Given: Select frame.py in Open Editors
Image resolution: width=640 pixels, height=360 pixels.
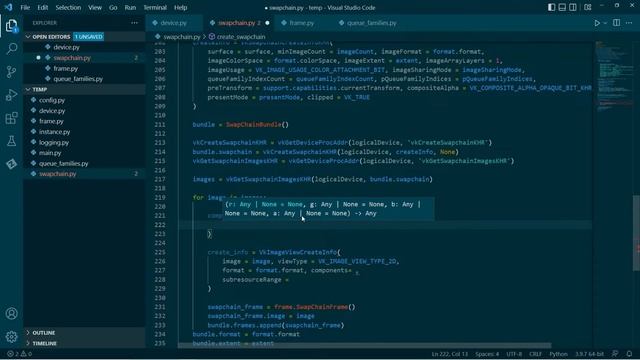Looking at the screenshot, I should [x=84, y=69].
